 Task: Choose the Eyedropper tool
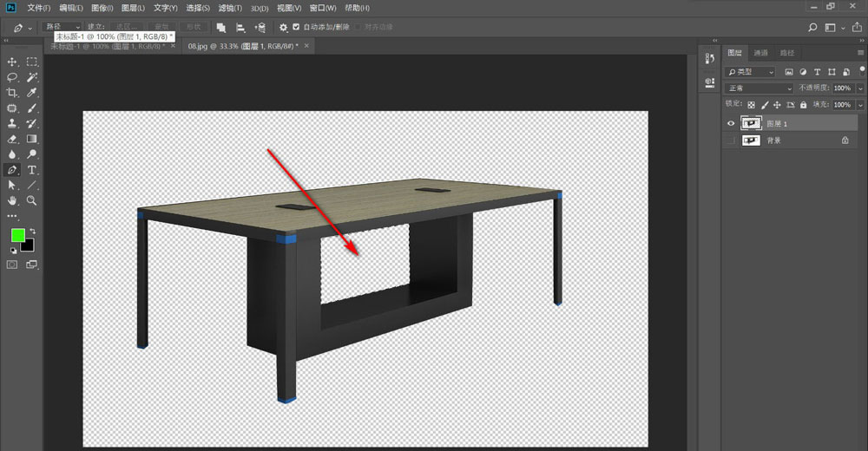32,93
